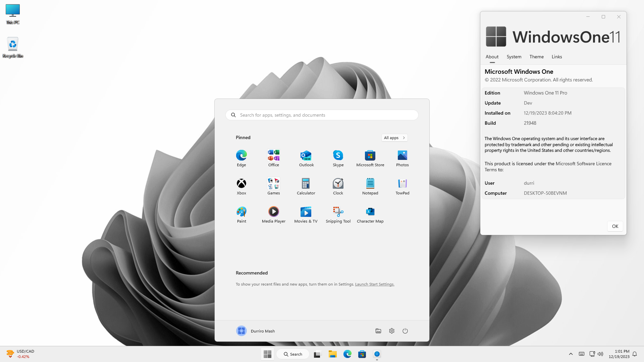644x362 pixels.
Task: Select the About tab
Action: click(492, 57)
